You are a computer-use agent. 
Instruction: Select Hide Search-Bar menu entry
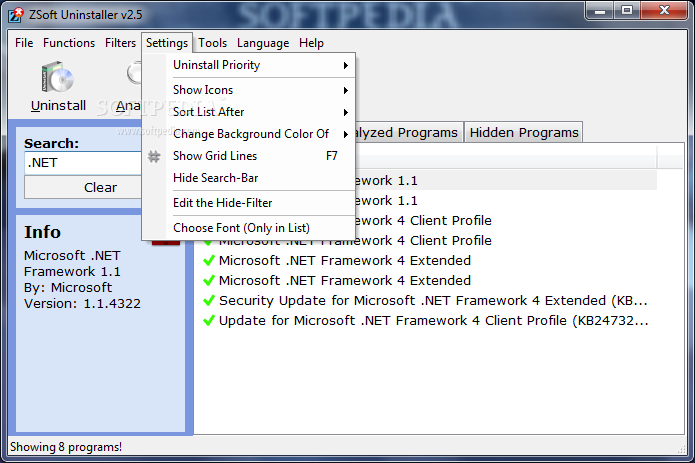249,178
